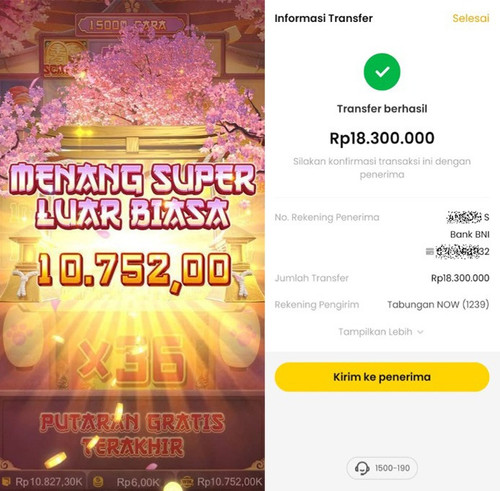This screenshot has width=500, height=491.
Task: Click the card icon beside masked account number
Action: tap(430, 251)
